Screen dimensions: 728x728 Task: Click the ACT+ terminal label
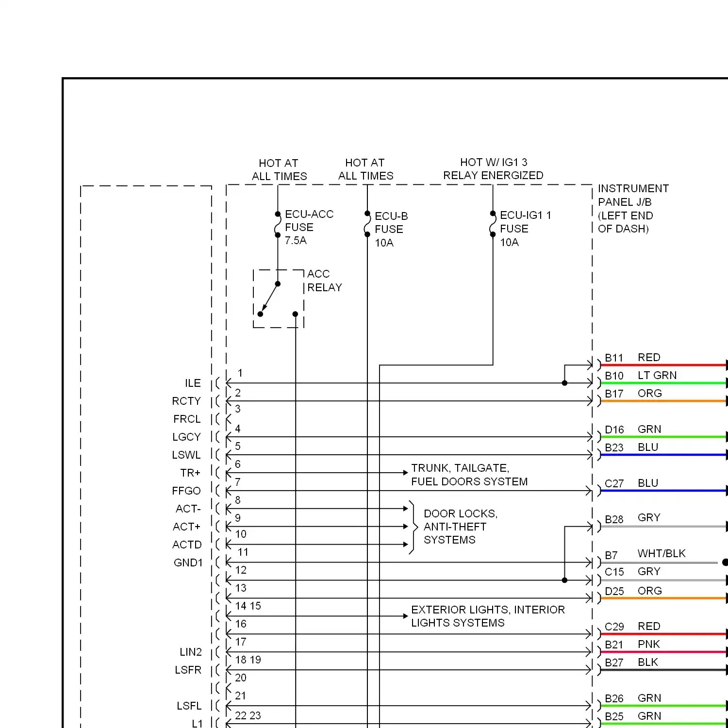click(x=187, y=527)
